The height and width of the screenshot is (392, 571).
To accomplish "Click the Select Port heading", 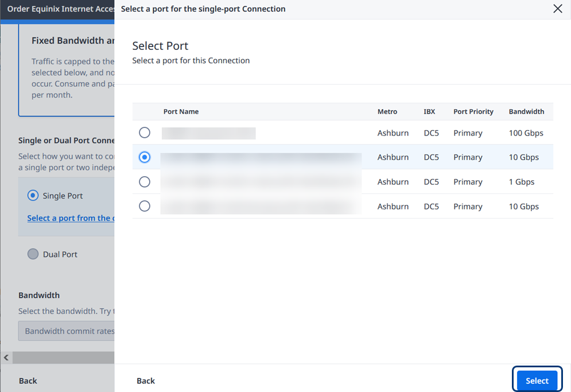I will click(x=160, y=46).
